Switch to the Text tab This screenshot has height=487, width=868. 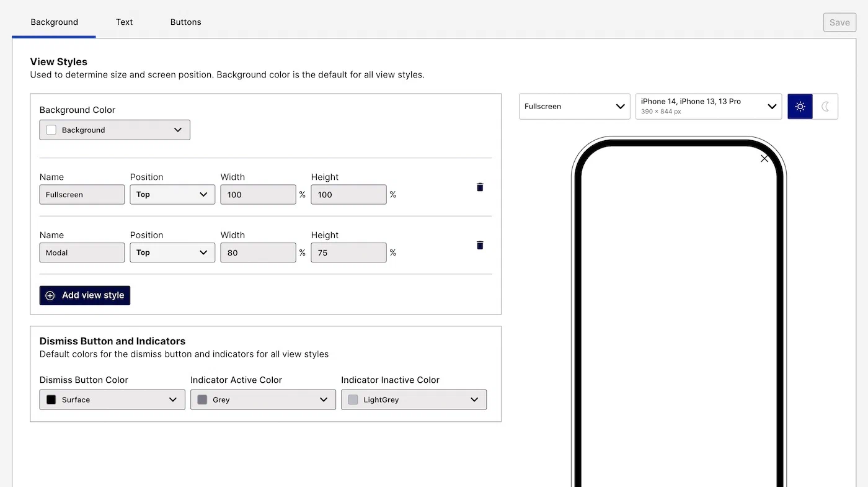point(124,22)
